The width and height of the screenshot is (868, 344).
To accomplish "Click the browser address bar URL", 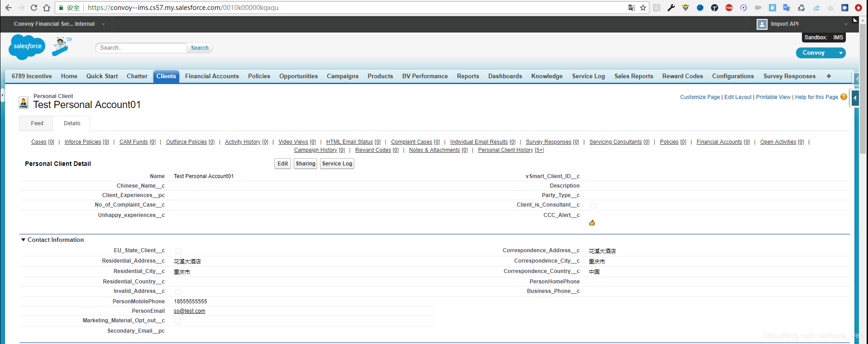I will coord(183,8).
